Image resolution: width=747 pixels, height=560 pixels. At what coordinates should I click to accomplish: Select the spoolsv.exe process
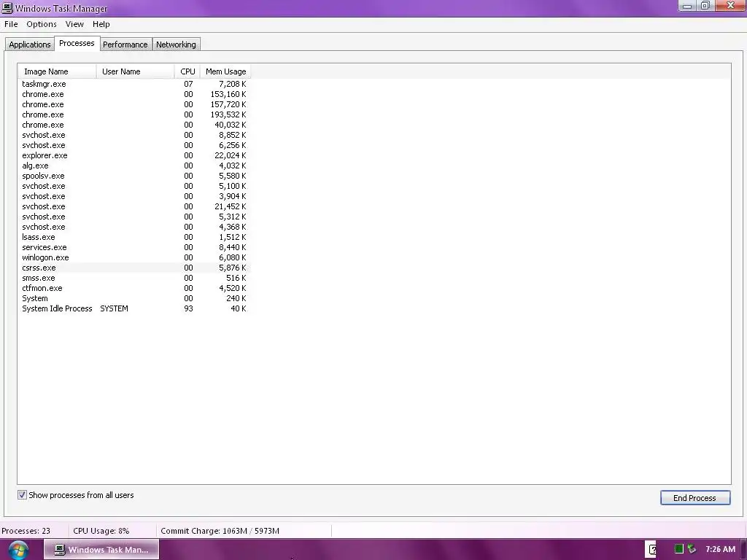[x=134, y=176]
